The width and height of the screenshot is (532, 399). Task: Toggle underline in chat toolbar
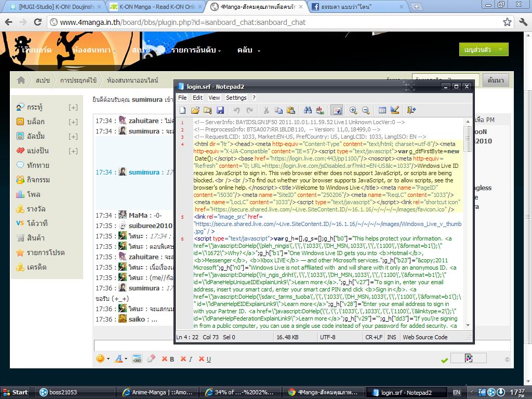(x=205, y=359)
